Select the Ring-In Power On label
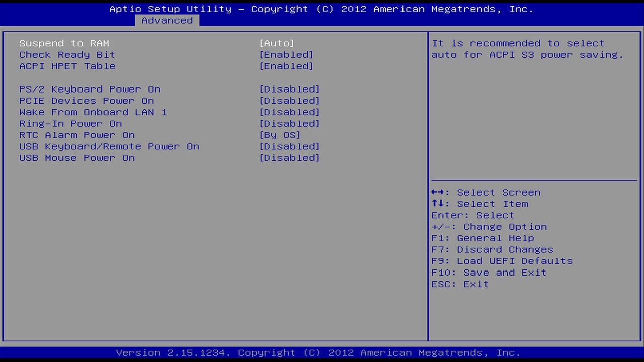This screenshot has height=362, width=644. tap(70, 124)
